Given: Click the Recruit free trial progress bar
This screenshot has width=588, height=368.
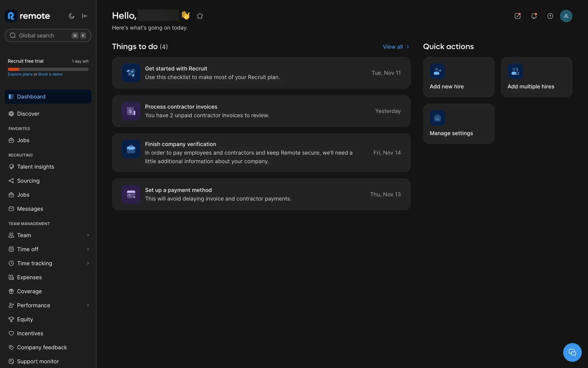Looking at the screenshot, I should (48, 69).
